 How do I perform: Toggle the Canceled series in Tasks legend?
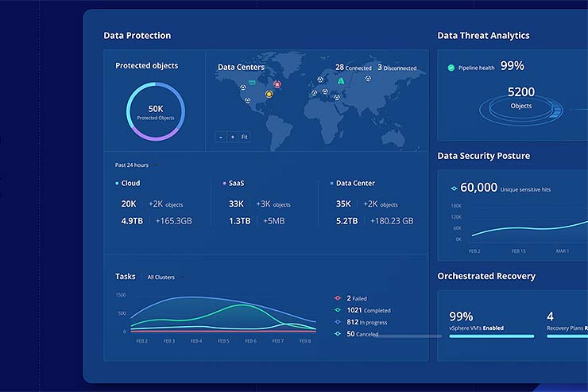click(338, 334)
